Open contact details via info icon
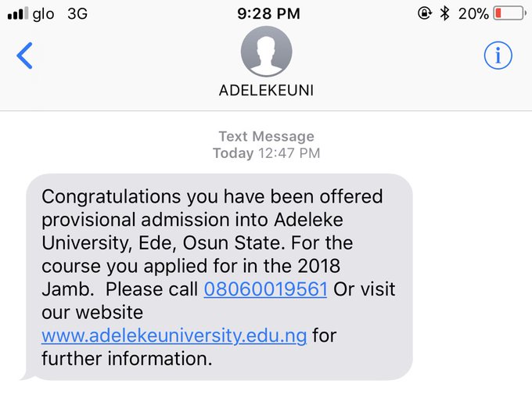 pos(498,56)
